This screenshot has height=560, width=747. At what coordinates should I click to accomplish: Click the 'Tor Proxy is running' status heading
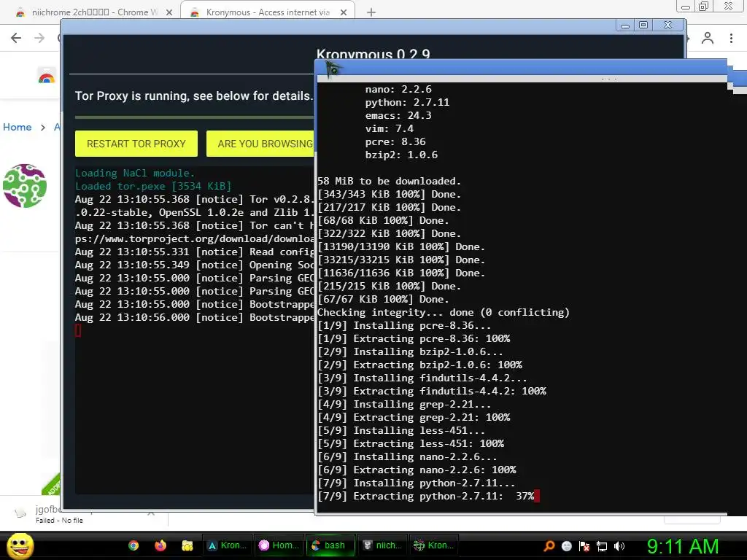pos(193,96)
